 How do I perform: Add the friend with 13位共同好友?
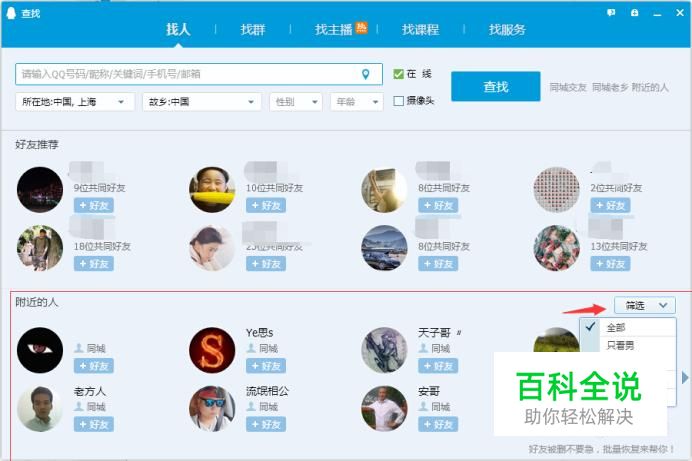610,264
